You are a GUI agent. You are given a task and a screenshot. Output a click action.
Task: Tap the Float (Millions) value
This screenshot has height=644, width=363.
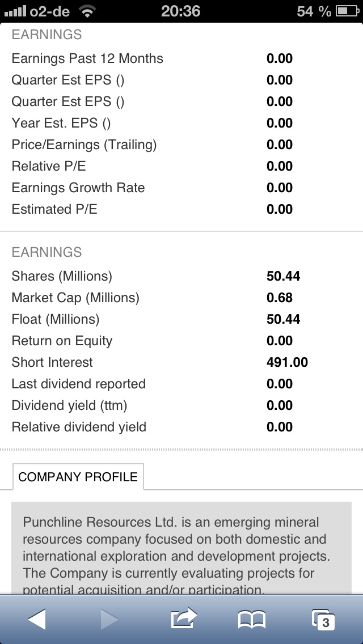coord(283,319)
